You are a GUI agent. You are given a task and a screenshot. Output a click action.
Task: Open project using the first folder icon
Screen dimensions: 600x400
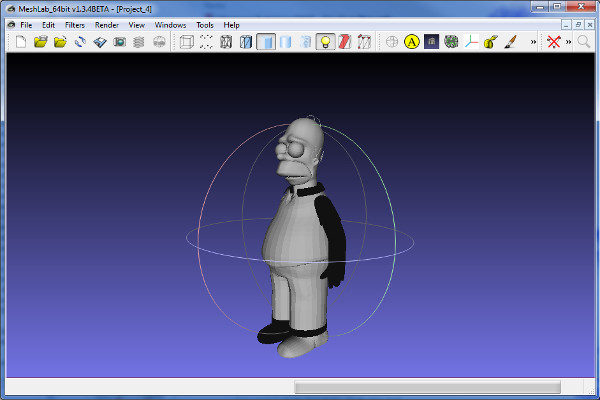[x=41, y=42]
